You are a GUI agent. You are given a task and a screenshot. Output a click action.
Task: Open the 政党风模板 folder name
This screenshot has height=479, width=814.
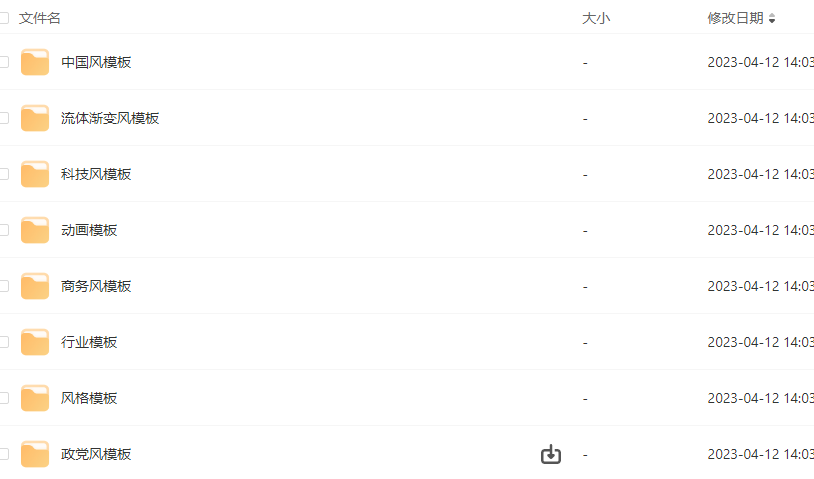coord(96,455)
